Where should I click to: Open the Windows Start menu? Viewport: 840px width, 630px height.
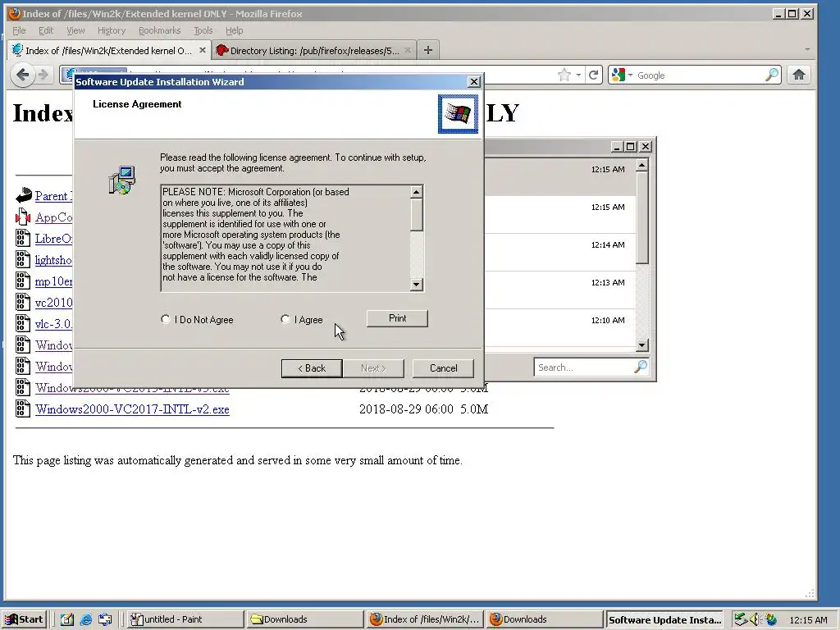(24, 620)
